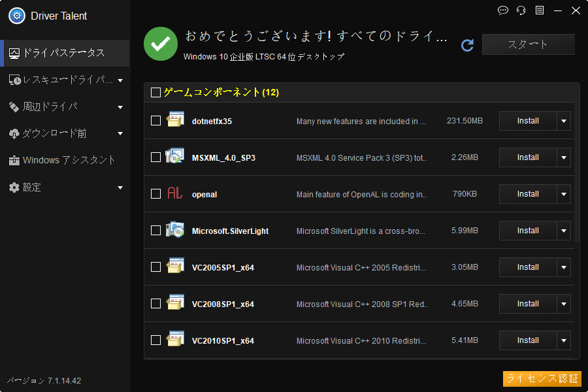Click the orange ライセンス認証 button

(542, 378)
